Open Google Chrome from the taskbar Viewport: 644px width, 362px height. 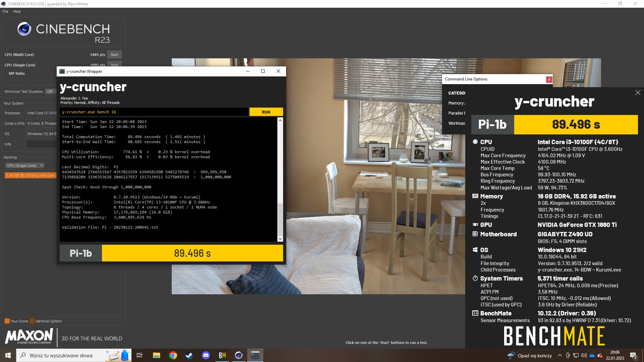(173, 355)
